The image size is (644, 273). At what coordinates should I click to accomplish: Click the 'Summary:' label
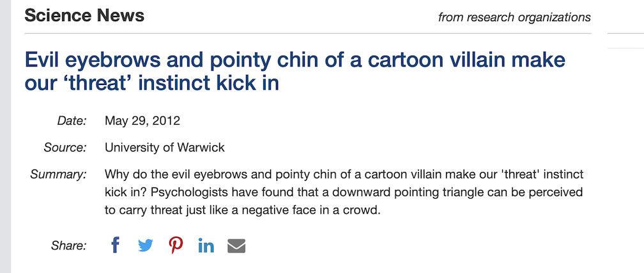click(58, 174)
